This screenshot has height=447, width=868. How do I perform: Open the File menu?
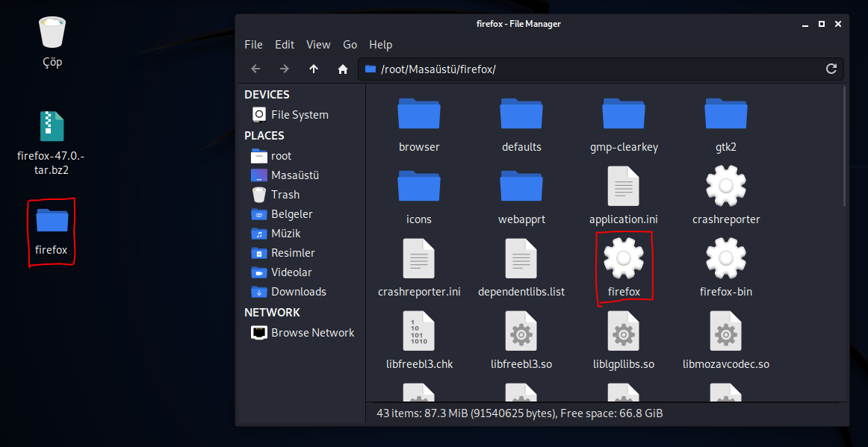(x=253, y=45)
